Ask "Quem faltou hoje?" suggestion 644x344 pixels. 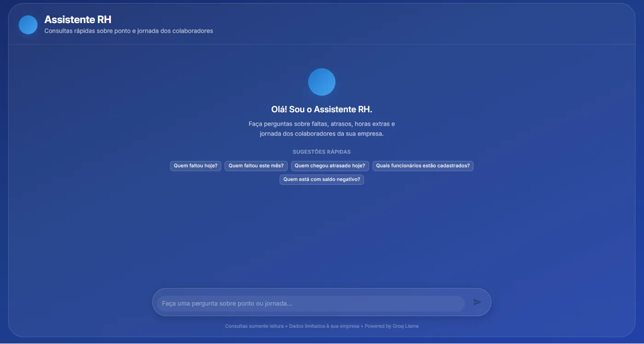click(195, 166)
